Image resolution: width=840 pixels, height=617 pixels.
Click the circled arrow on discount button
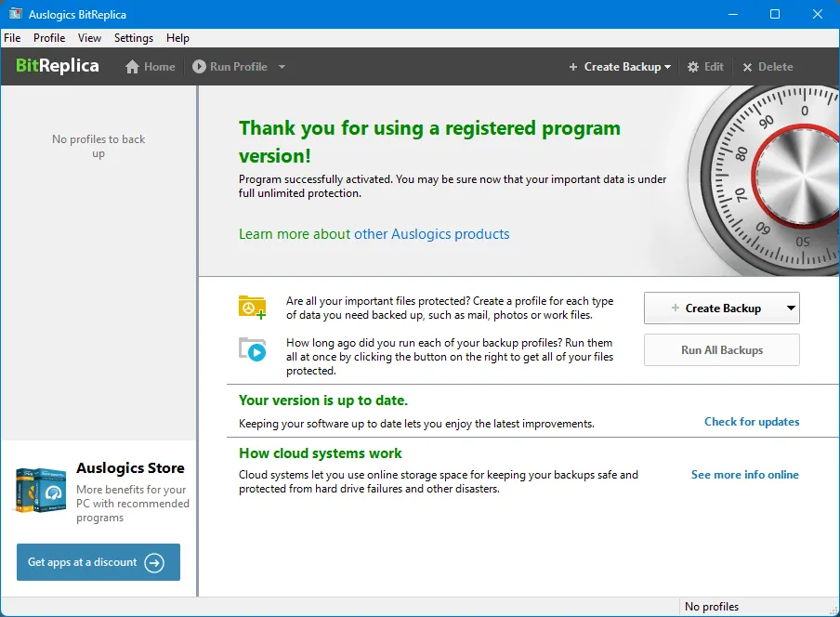point(154,562)
